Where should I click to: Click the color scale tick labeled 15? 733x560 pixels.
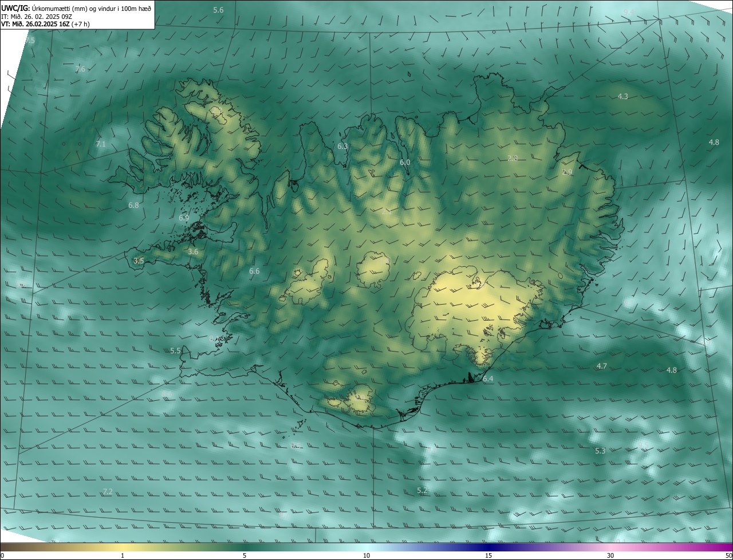[488, 555]
